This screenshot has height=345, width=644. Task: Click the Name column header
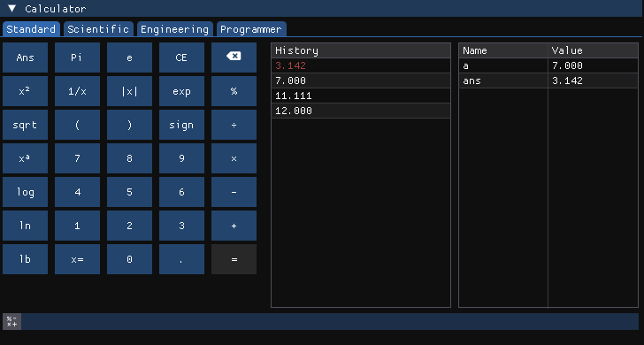[x=503, y=50]
